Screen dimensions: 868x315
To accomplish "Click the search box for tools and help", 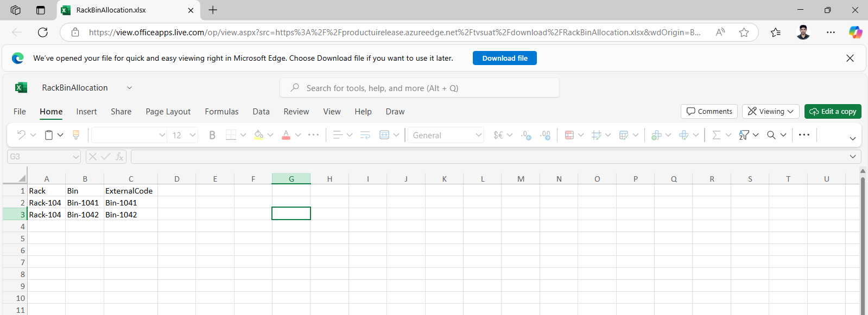I will [x=419, y=88].
